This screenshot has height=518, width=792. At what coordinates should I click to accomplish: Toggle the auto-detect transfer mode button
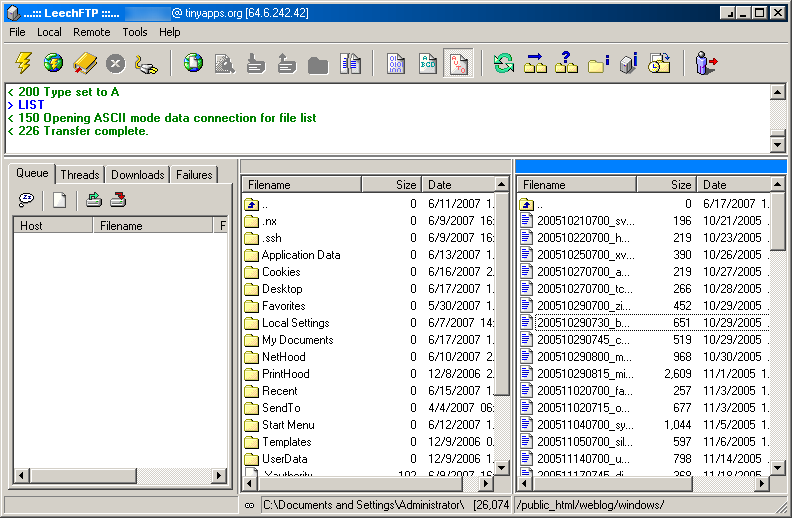[x=458, y=64]
